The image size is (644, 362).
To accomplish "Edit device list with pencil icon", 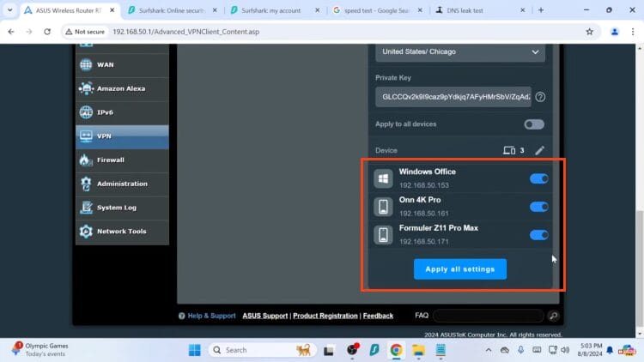I will (x=540, y=151).
